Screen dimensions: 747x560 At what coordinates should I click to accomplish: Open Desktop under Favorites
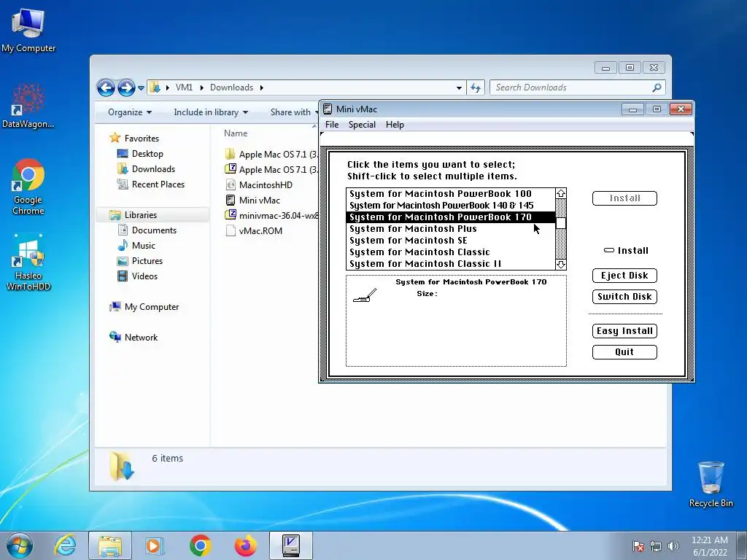(140, 154)
